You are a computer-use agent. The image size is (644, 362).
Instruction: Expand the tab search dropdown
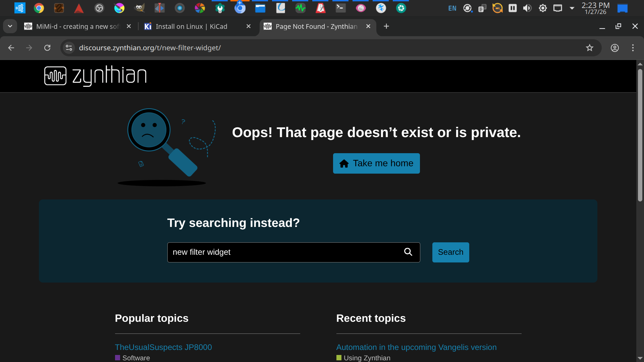click(10, 26)
